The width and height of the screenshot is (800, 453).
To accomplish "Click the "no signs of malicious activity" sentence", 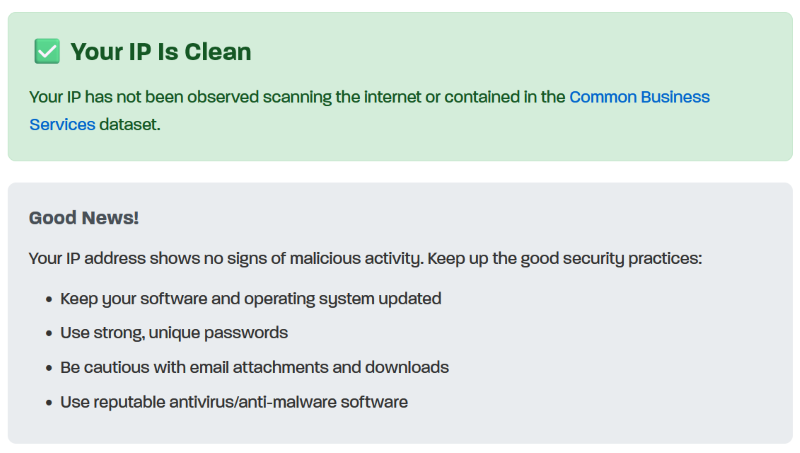I will coord(300,258).
